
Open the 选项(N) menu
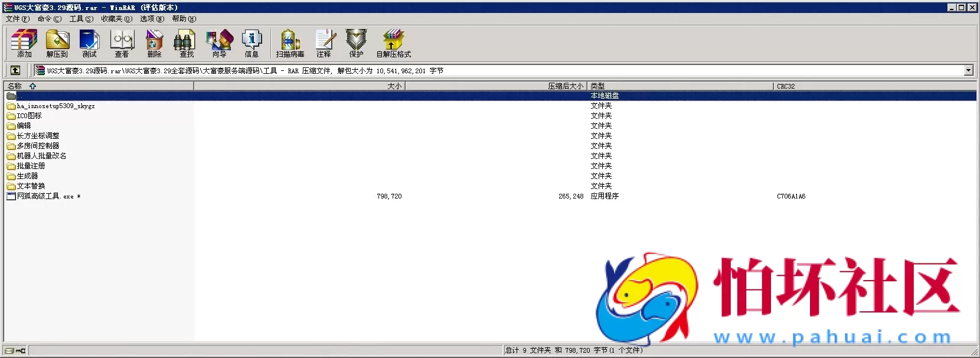click(152, 19)
